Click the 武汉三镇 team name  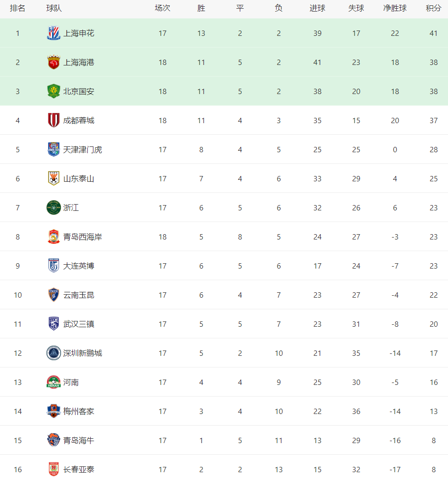point(78,324)
